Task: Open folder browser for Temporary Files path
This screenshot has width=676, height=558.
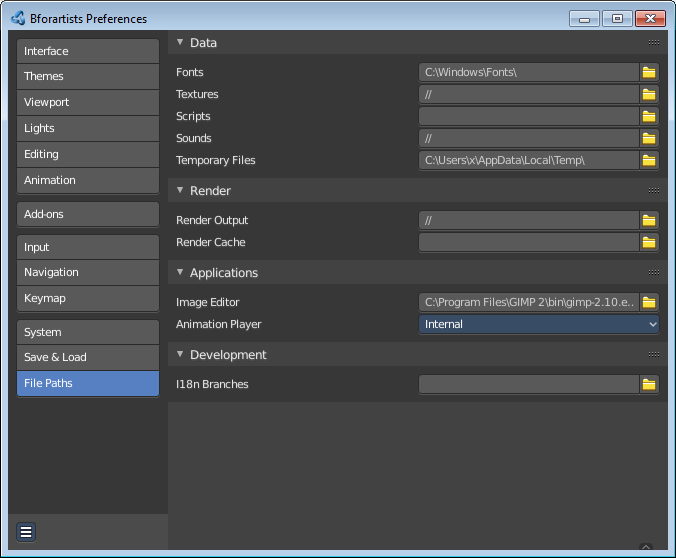Action: point(649,160)
